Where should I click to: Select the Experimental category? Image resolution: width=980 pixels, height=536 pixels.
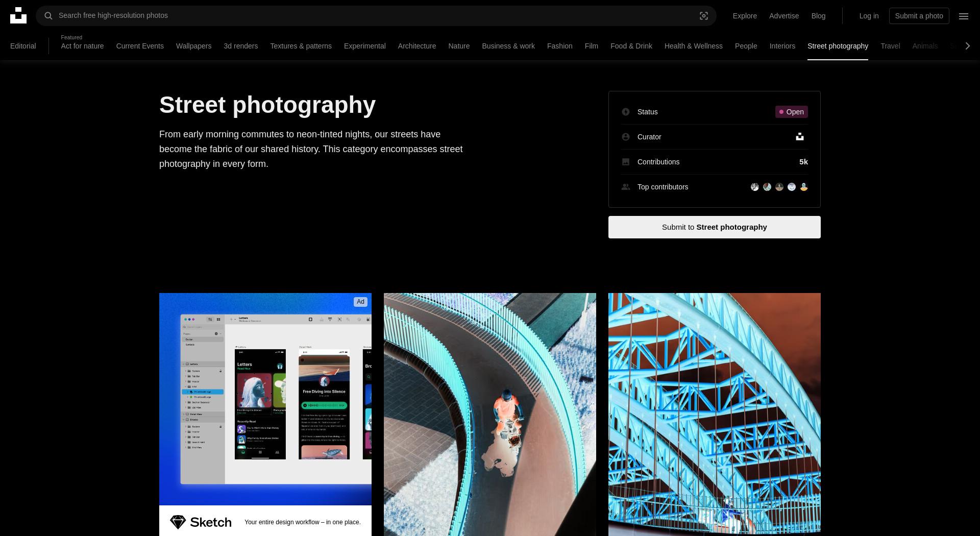click(x=364, y=46)
